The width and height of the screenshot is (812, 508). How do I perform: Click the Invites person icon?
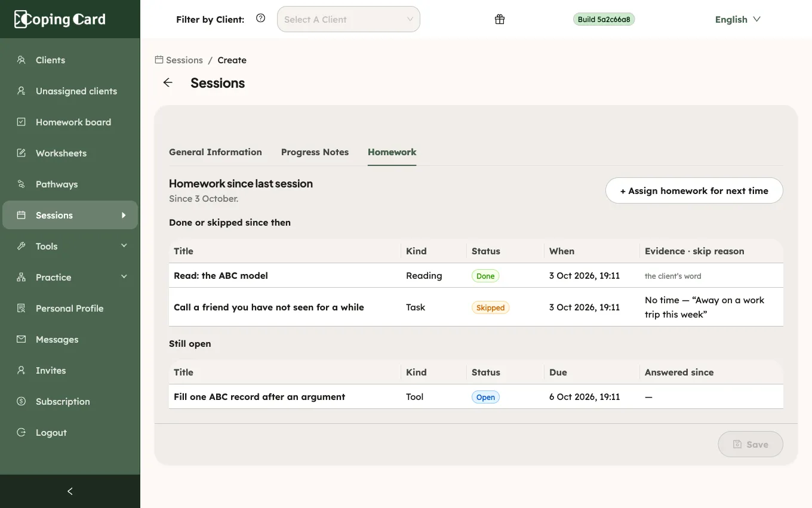pos(21,370)
